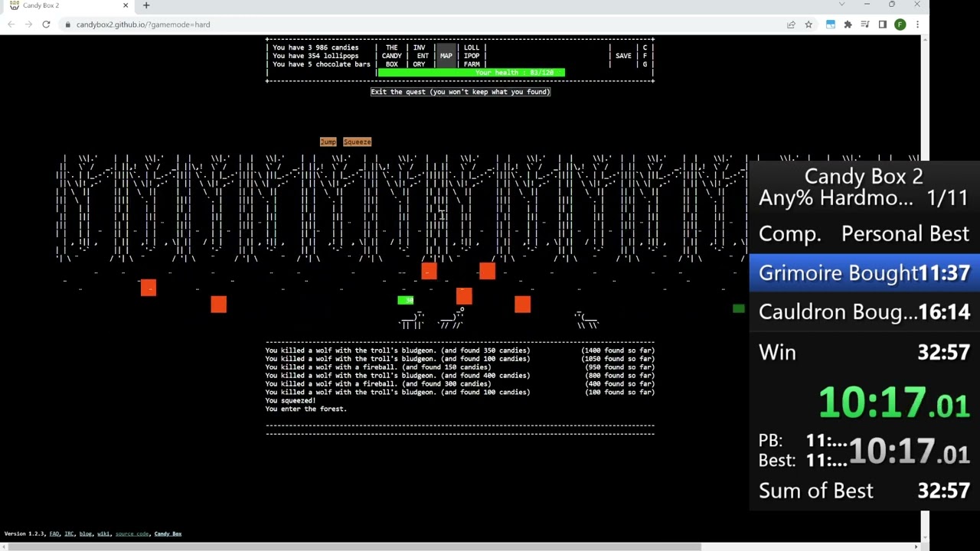Click Exit the quest button
Screen dimensions: 980x551
(x=460, y=92)
